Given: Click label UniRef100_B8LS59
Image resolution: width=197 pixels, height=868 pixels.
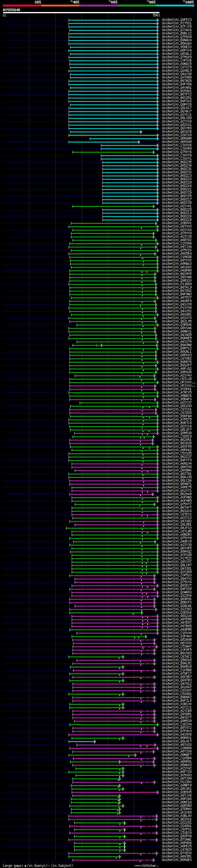Looking at the screenshot, I should 177,118.
